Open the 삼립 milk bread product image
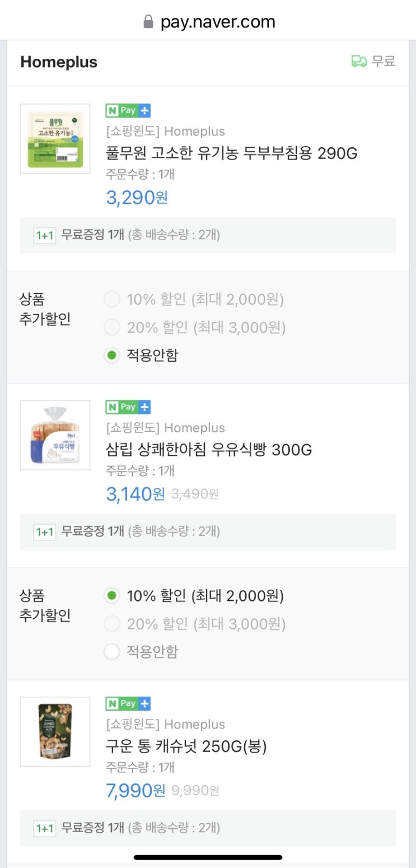This screenshot has width=416, height=868. pos(55,435)
